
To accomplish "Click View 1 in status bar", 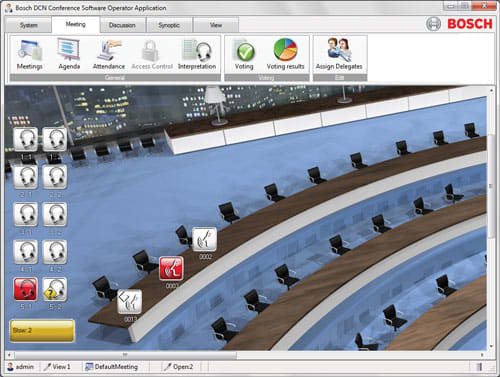I will [x=57, y=367].
